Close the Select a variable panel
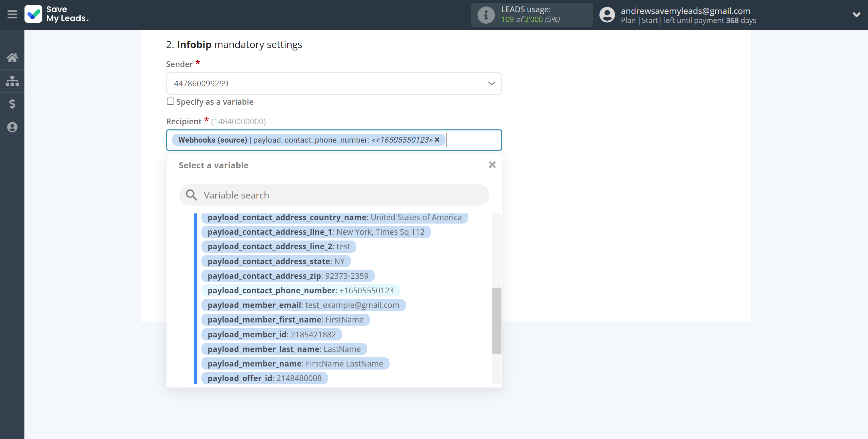This screenshot has width=868, height=439. (x=492, y=165)
